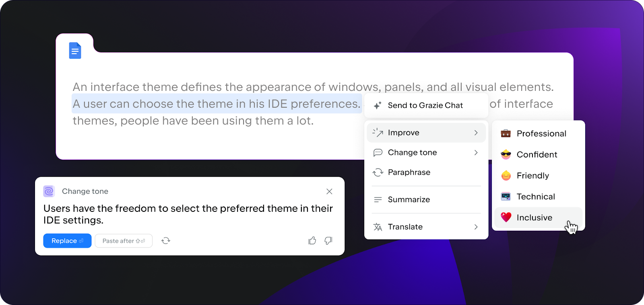Expand the Translate submenu chevron
Image resolution: width=644 pixels, height=305 pixels.
(x=476, y=227)
